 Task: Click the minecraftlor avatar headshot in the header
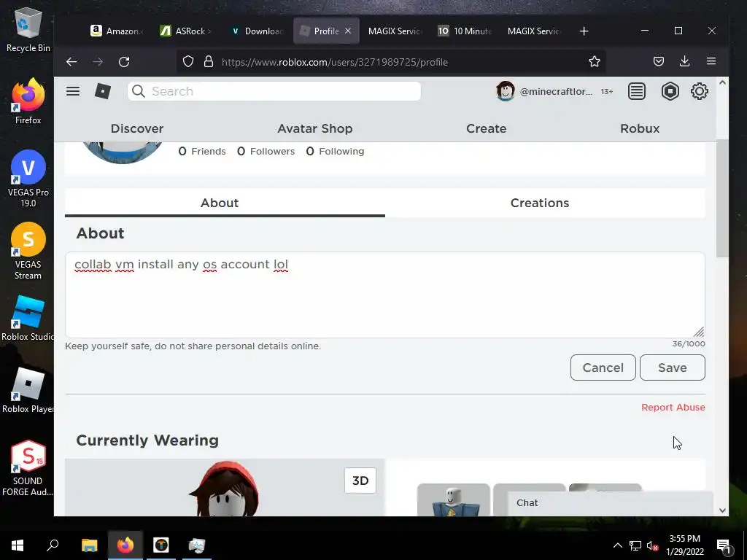pos(505,91)
